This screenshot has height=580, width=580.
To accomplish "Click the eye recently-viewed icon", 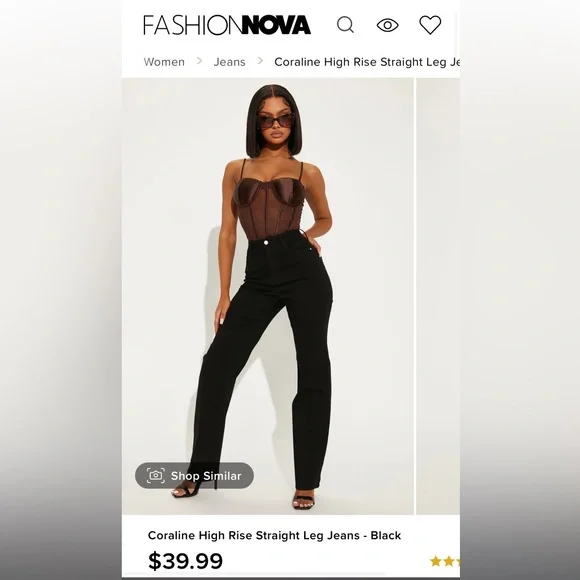I will coord(387,25).
